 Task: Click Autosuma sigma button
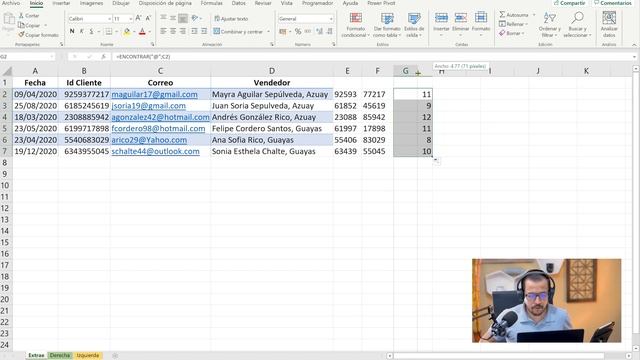tap(513, 15)
